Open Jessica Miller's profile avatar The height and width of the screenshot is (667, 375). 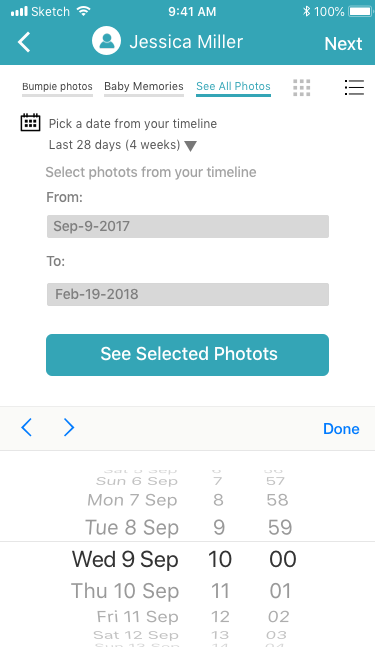tap(106, 41)
